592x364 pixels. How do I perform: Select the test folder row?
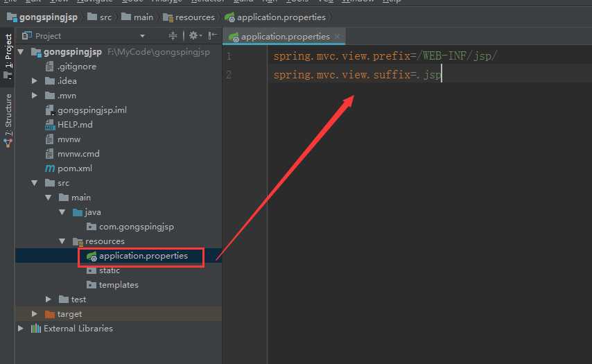coord(118,300)
